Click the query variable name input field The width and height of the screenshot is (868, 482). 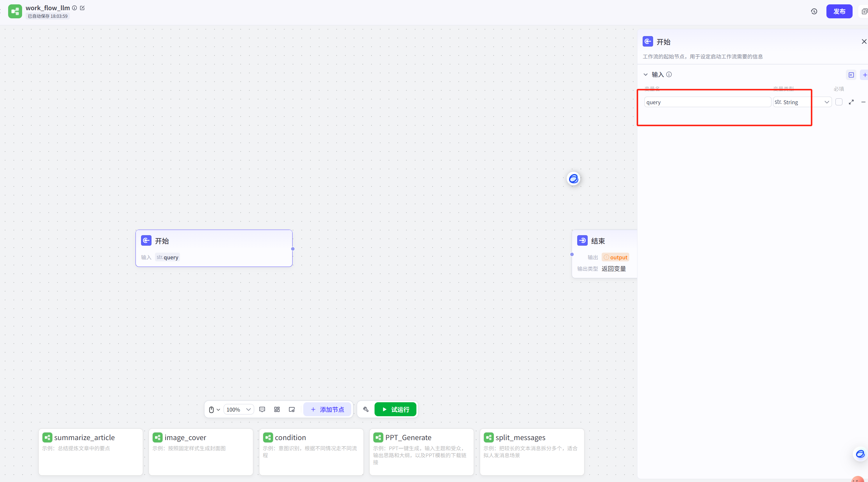pos(707,102)
